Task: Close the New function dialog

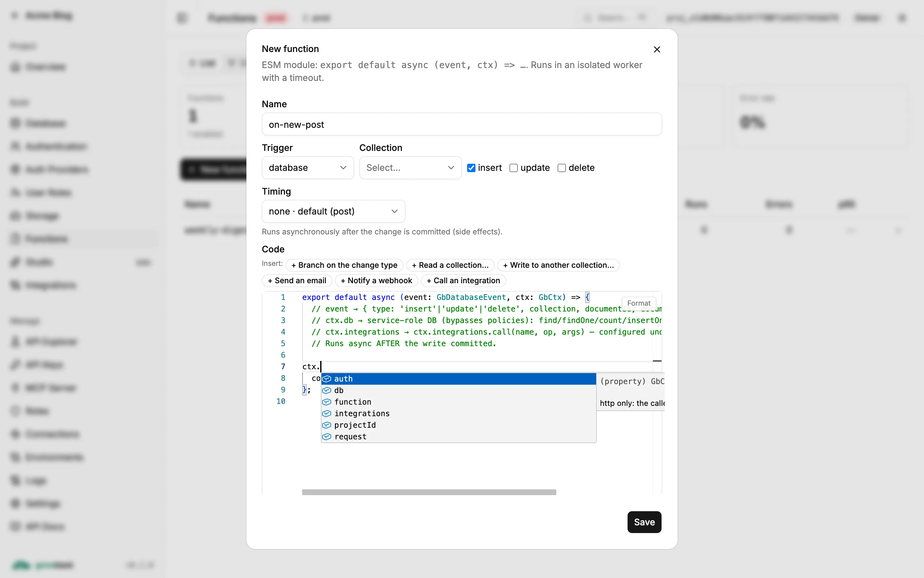Action: click(657, 49)
